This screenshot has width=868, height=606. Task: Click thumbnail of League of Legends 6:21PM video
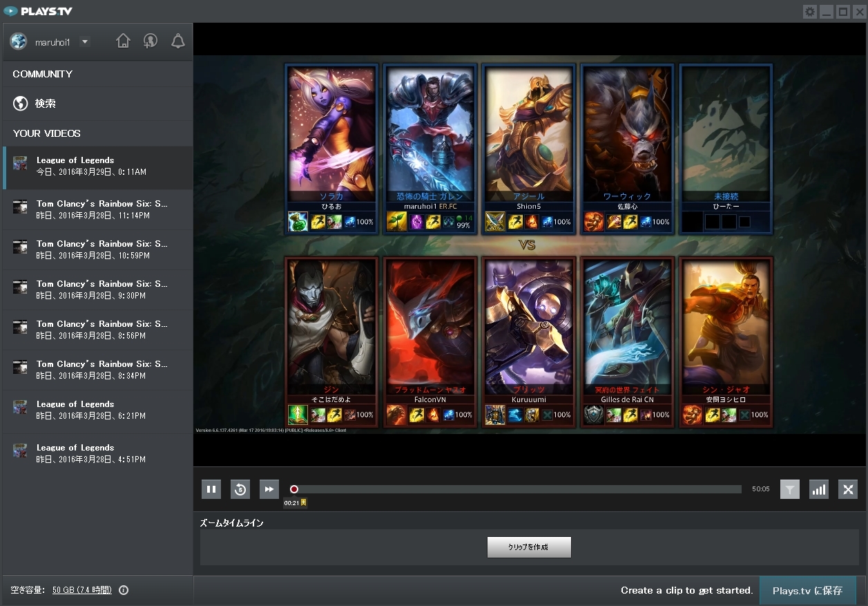(20, 407)
